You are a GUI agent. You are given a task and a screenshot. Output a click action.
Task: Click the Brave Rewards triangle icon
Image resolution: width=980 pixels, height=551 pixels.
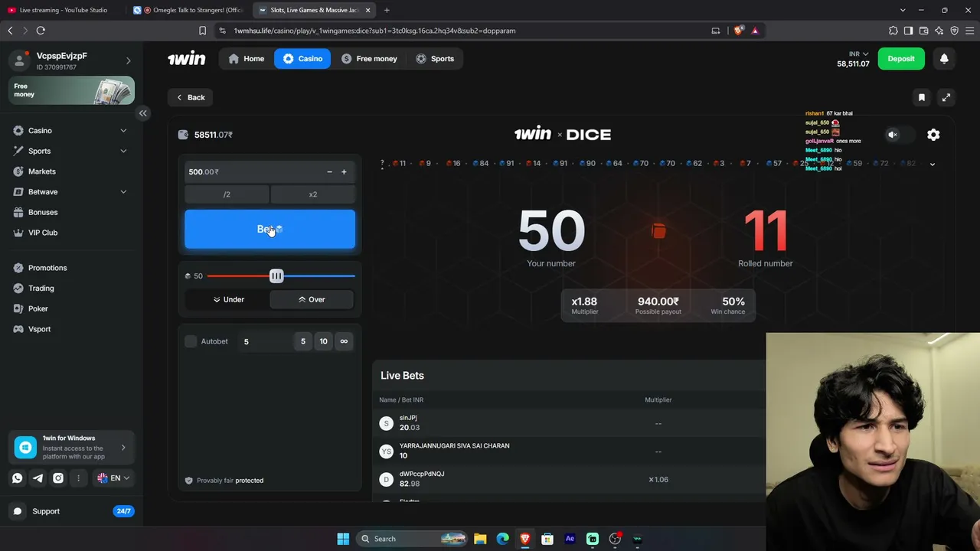click(755, 31)
